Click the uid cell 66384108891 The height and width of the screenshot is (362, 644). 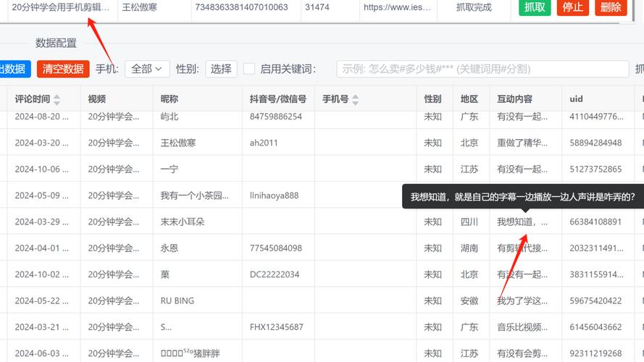pos(595,222)
